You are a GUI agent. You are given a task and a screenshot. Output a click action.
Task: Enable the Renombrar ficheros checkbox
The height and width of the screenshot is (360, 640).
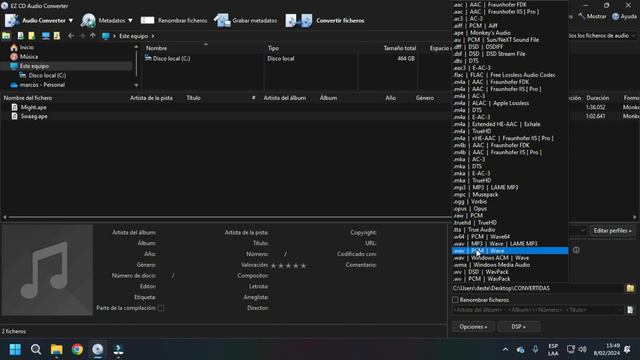click(x=455, y=300)
